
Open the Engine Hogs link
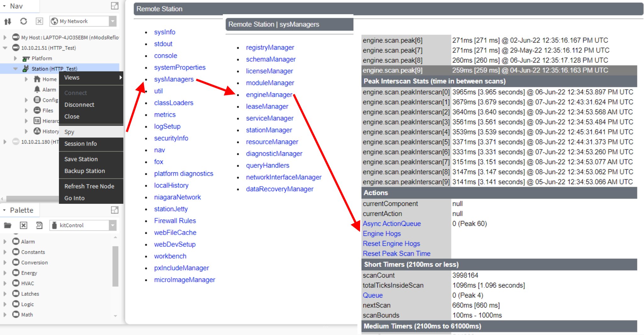pyautogui.click(x=381, y=233)
